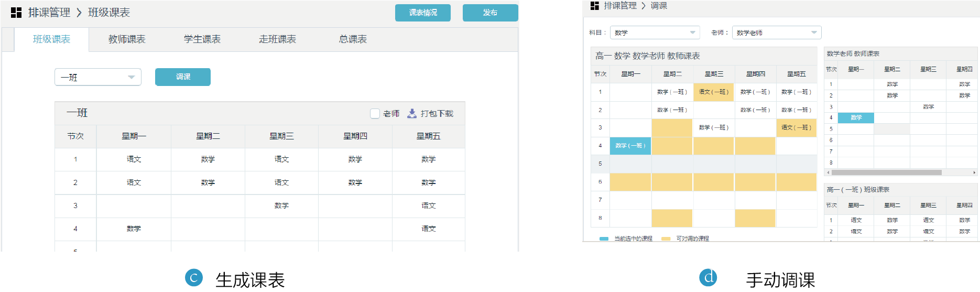
Task: Click the blue circled d marker
Action: 708,277
